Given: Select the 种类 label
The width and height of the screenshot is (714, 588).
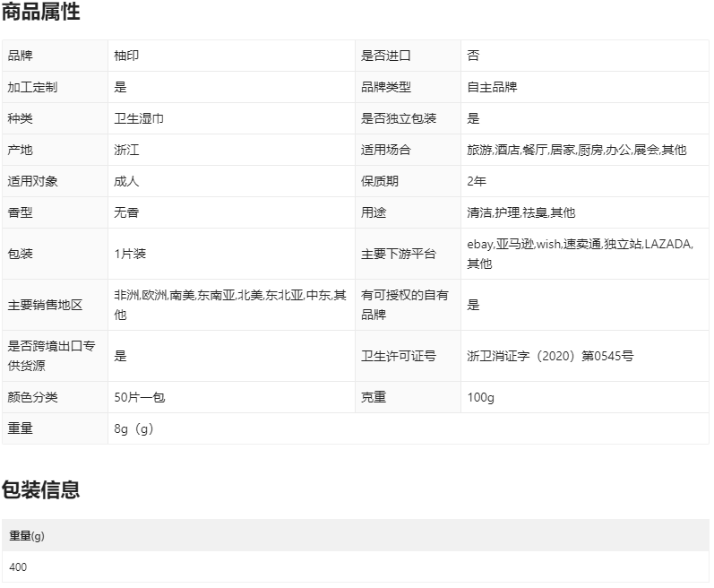Looking at the screenshot, I should coord(20,118).
